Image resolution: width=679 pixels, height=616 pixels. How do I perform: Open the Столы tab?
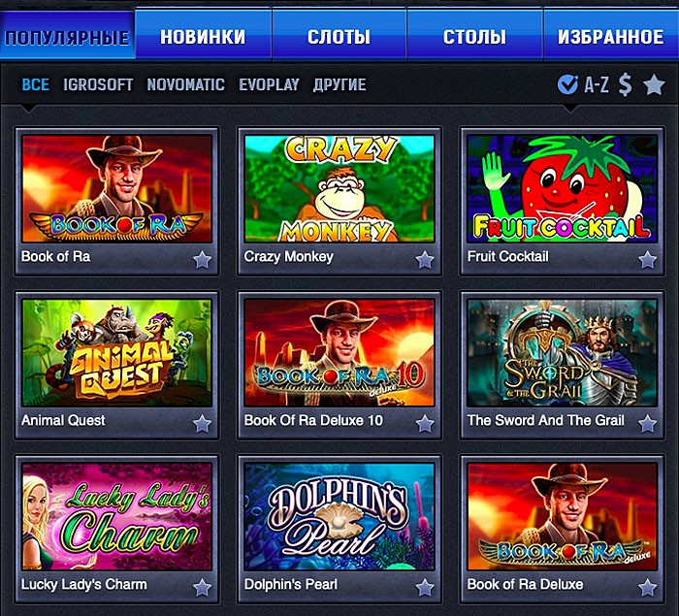(x=474, y=35)
